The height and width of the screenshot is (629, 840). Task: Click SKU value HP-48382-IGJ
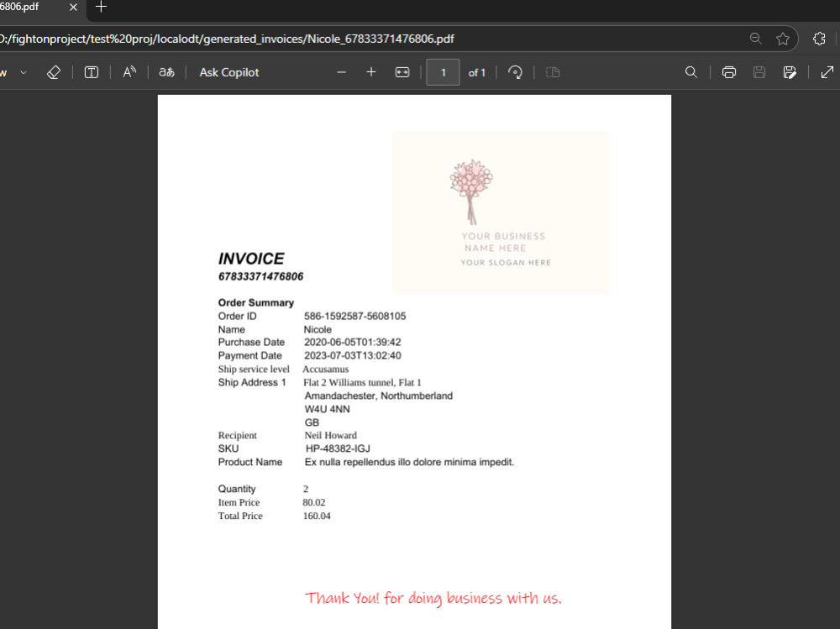[338, 449]
